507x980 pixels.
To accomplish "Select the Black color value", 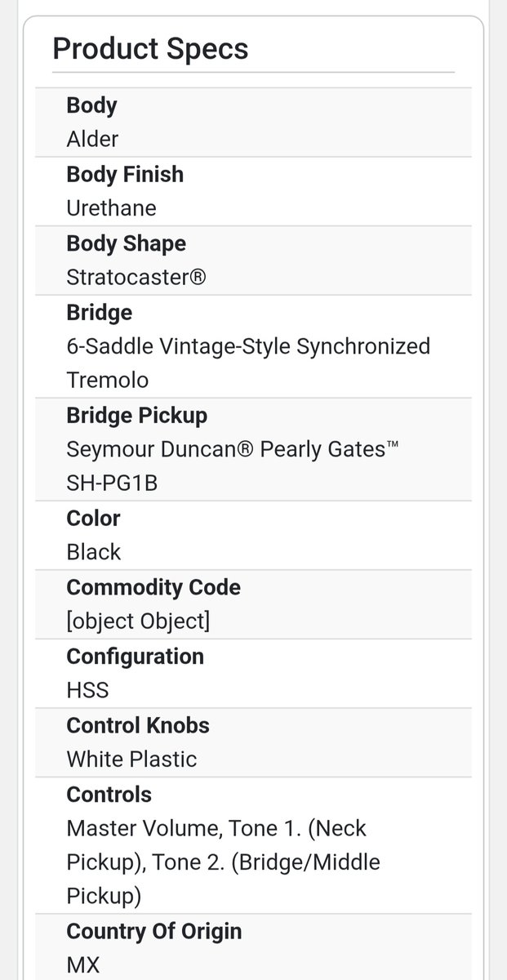I will point(93,553).
